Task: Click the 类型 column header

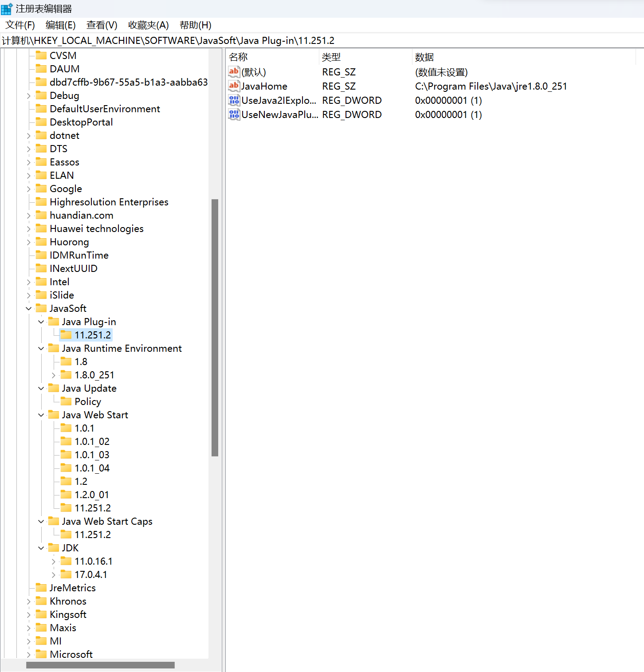Action: [331, 57]
